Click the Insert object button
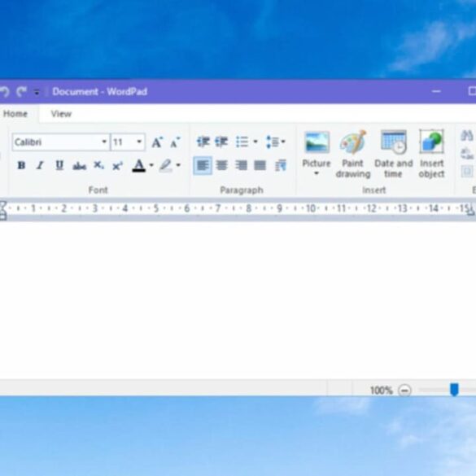The height and width of the screenshot is (476, 476). (x=431, y=155)
